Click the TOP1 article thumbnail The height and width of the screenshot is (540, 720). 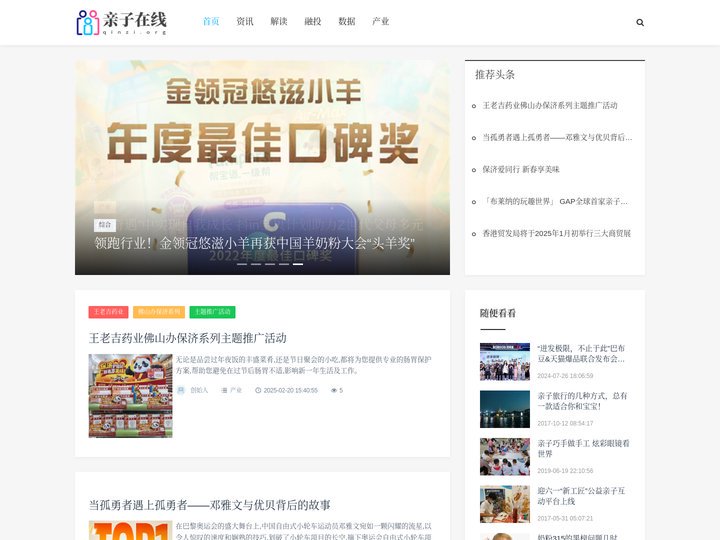tap(130, 530)
